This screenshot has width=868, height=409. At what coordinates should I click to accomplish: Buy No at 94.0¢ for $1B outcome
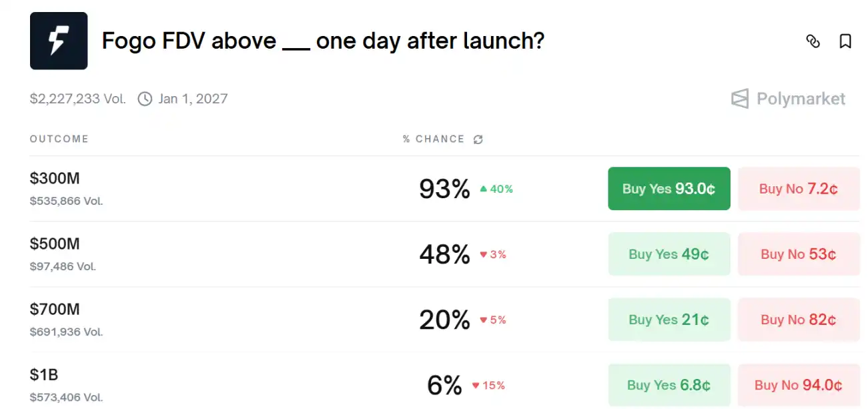(799, 385)
